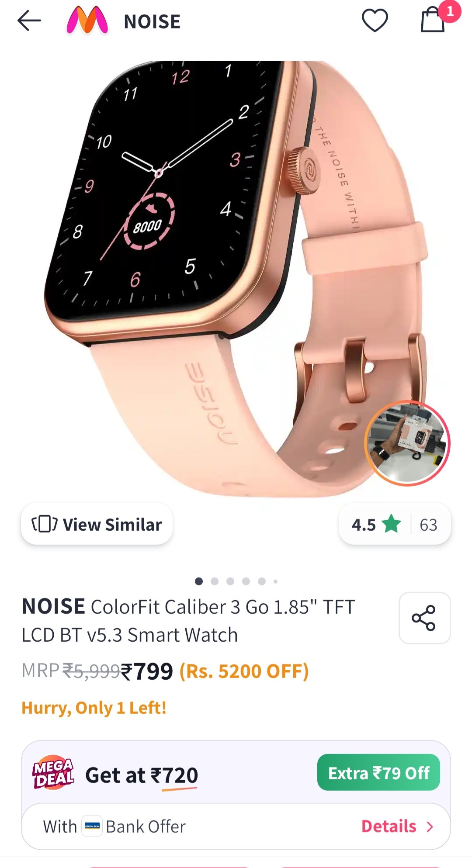Tap the NOISE brand title in header

click(152, 21)
